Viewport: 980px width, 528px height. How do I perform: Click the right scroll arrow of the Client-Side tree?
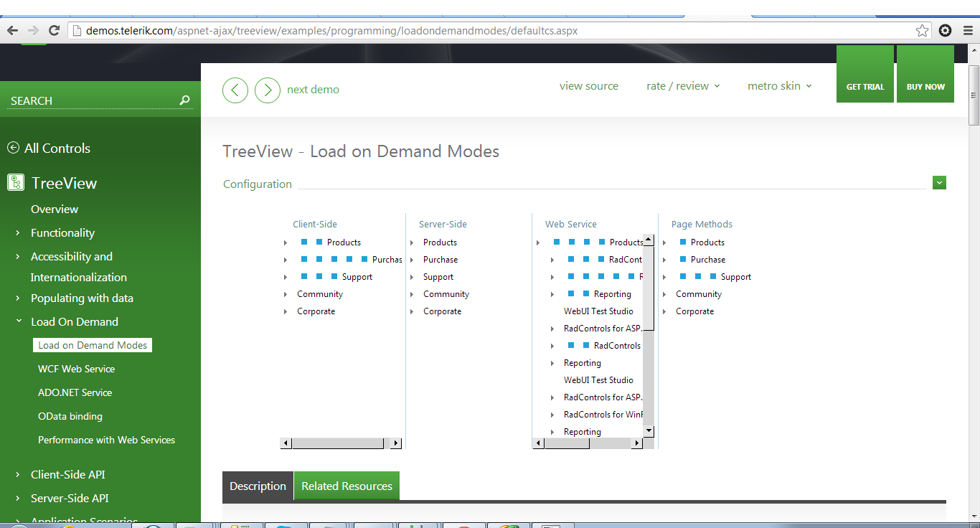(x=396, y=443)
